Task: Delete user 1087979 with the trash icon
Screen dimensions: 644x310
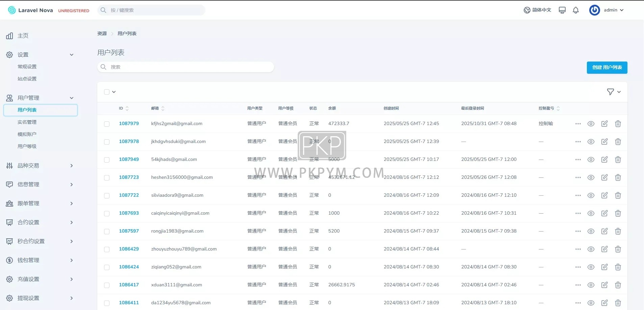Action: click(618, 124)
